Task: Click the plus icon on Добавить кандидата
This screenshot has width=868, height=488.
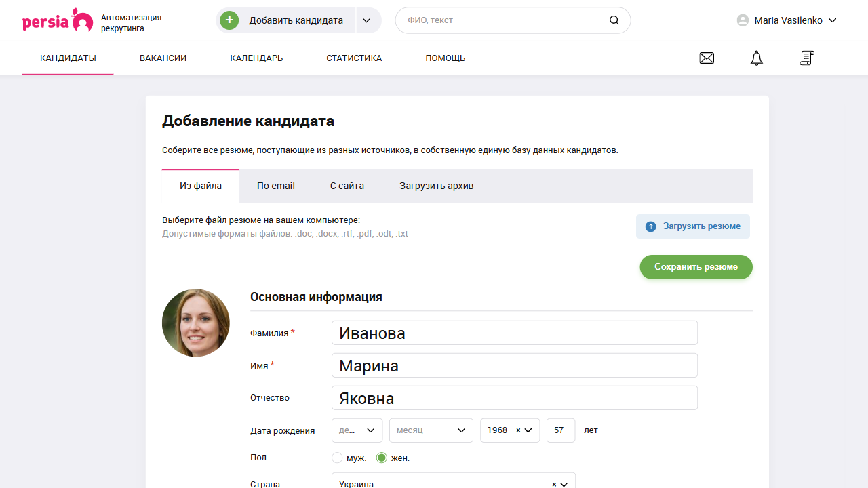Action: point(229,20)
